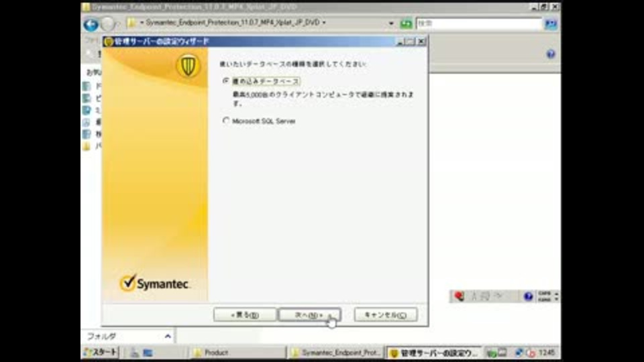The image size is (644, 362).
Task: Expand the Folders (フォルダ) pane chevron
Action: 168,336
